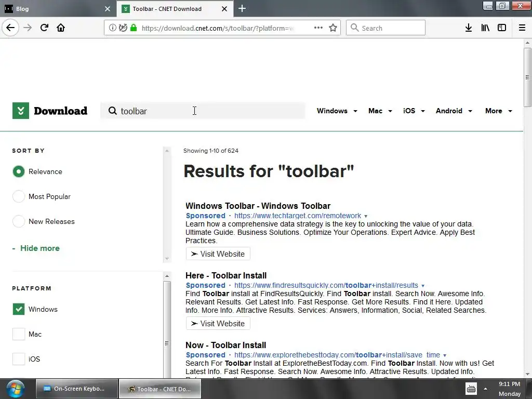This screenshot has width=532, height=399.
Task: Click the green secure padlock icon
Action: (134, 28)
